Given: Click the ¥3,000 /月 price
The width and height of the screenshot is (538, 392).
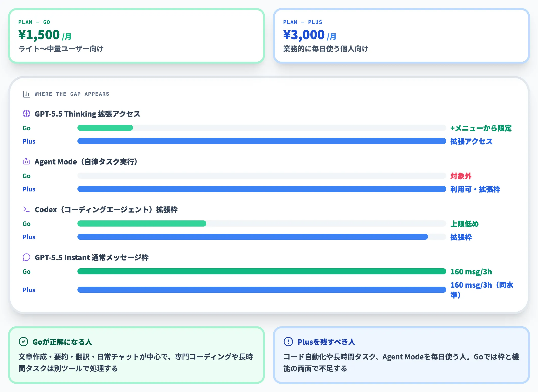Looking at the screenshot, I should (310, 35).
